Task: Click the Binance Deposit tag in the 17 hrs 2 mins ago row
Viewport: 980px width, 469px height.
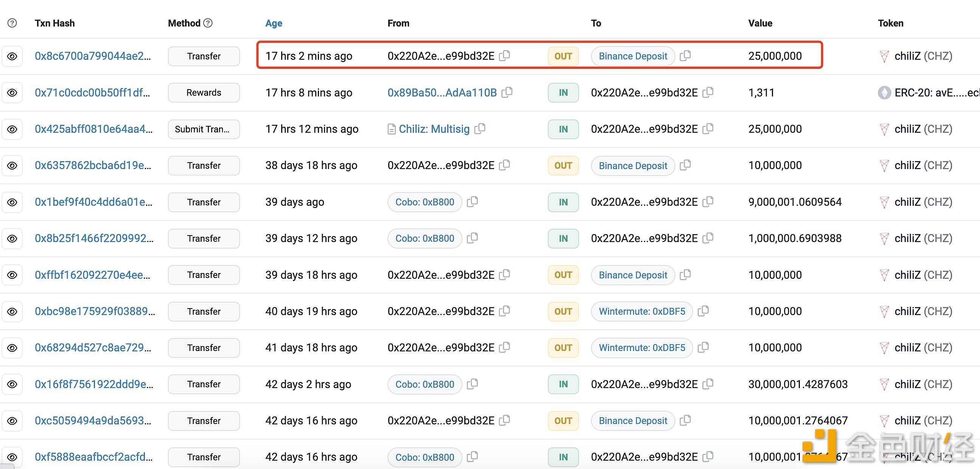Action: click(x=633, y=56)
